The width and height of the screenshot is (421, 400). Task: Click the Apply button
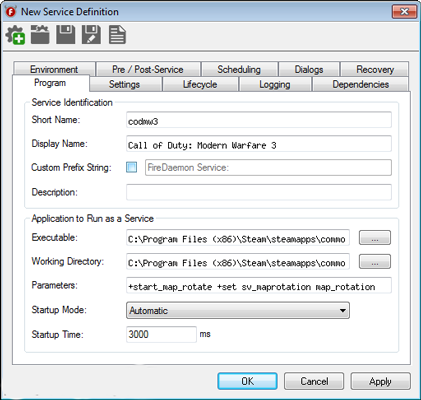(380, 381)
